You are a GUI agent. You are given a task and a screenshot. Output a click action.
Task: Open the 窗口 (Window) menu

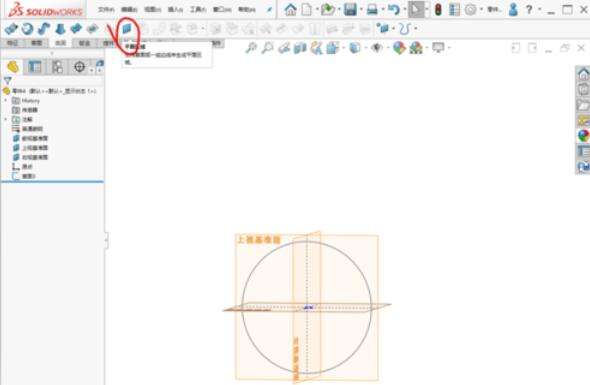(222, 9)
